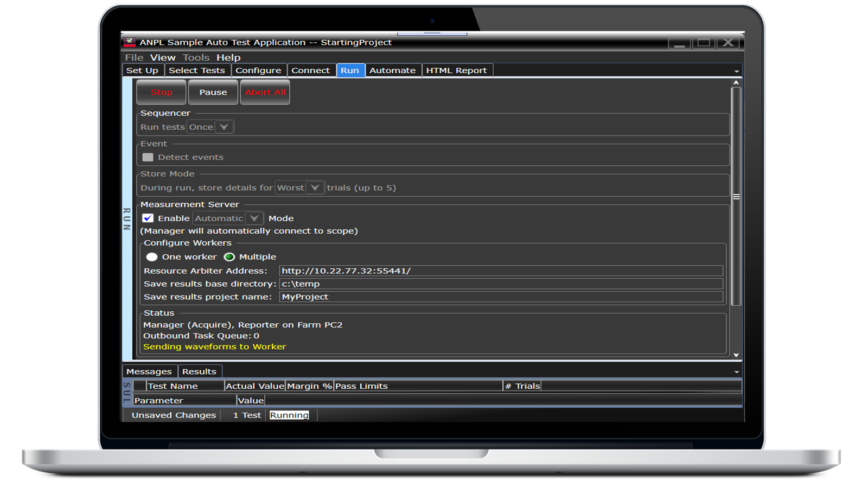868x488 pixels.
Task: Switch to the HTML Report tab
Action: pyautogui.click(x=456, y=70)
